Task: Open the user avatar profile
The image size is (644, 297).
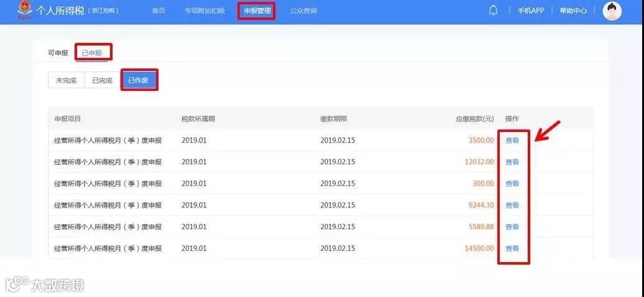Action: click(x=612, y=11)
